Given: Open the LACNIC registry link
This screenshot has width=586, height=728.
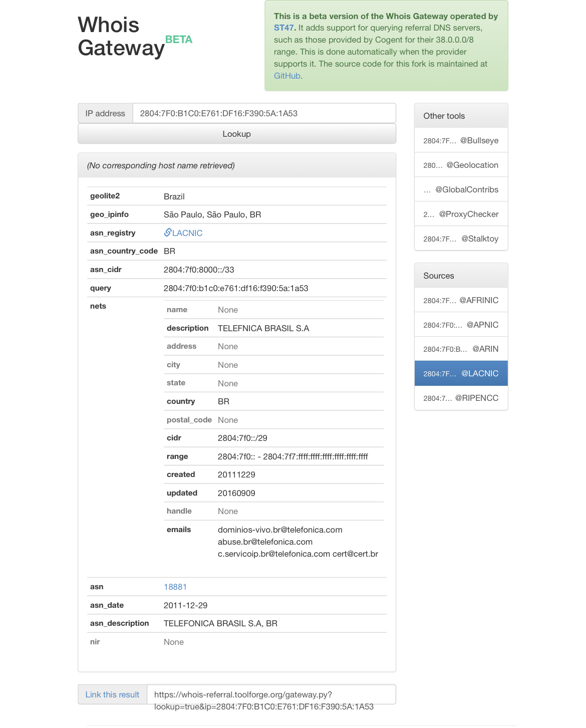Looking at the screenshot, I should pyautogui.click(x=187, y=233).
